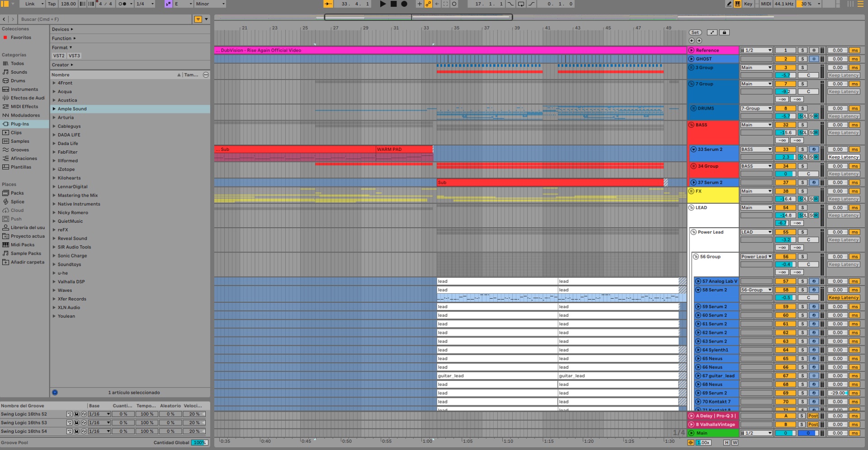Toggle the Computer MIDI Keyboard icon

(737, 4)
